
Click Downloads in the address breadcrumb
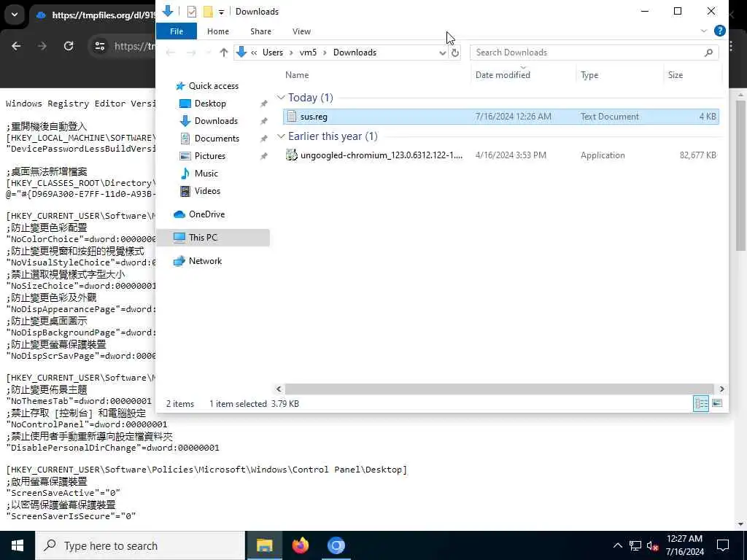click(x=355, y=52)
